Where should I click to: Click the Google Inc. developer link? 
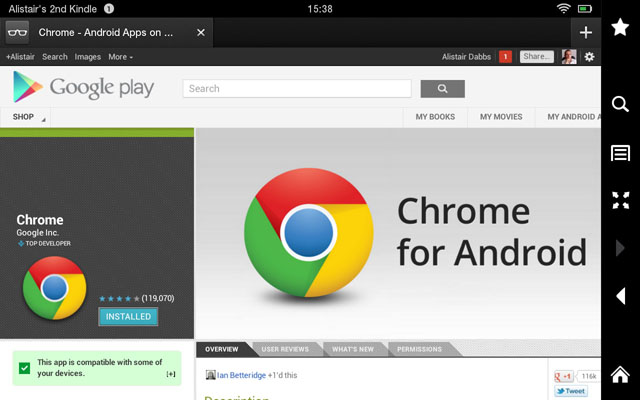38,233
